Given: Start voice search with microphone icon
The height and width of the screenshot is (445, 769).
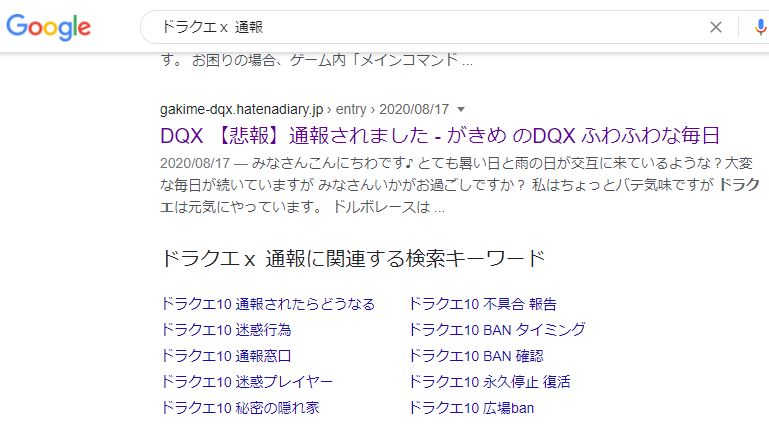Looking at the screenshot, I should [761, 27].
